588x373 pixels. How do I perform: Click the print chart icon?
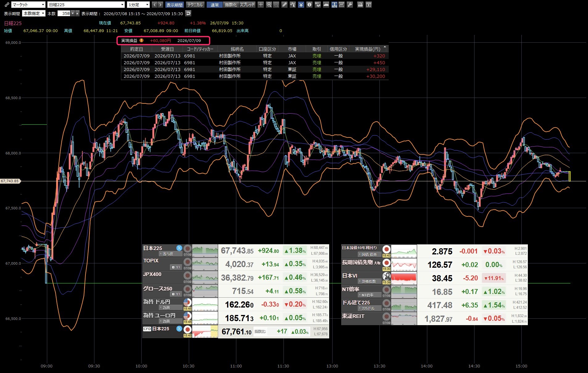[x=360, y=5]
